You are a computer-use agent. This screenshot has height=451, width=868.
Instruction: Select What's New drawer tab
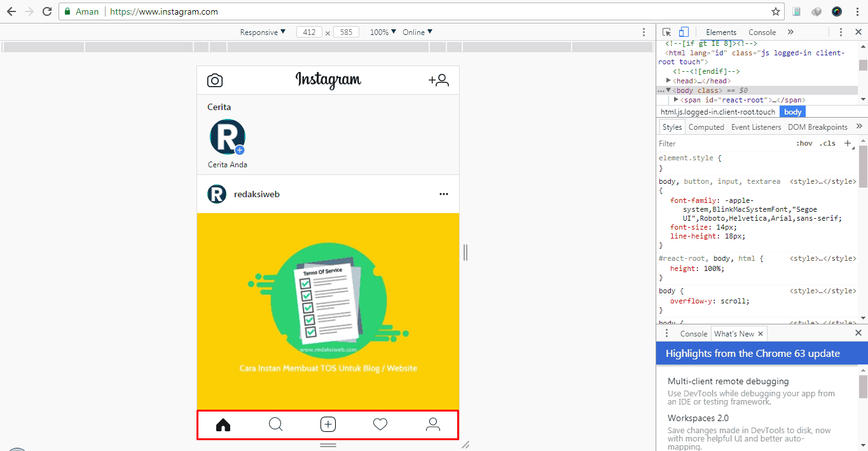[x=734, y=333]
